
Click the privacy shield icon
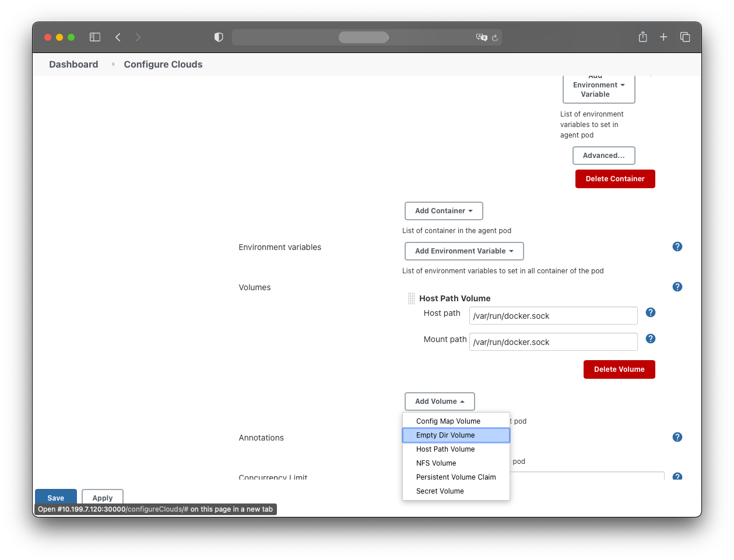(x=219, y=37)
